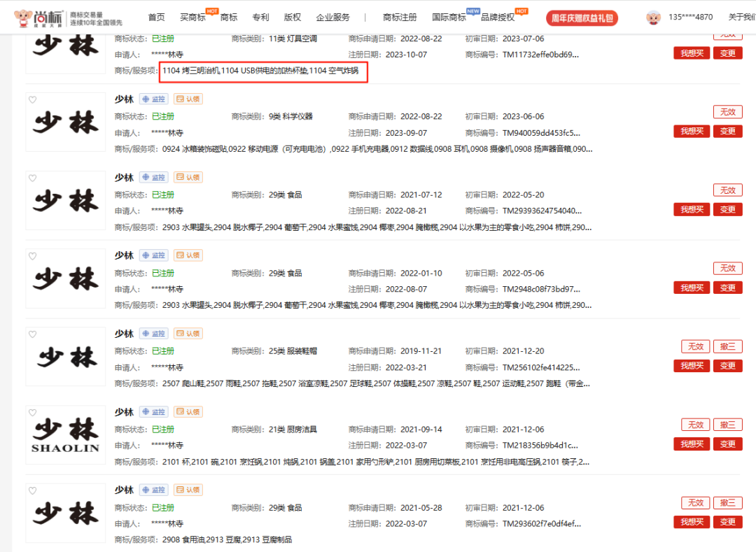Select the goods text starting 2507 爬山鞋
Screen dimensions: 756x552
pos(376,384)
